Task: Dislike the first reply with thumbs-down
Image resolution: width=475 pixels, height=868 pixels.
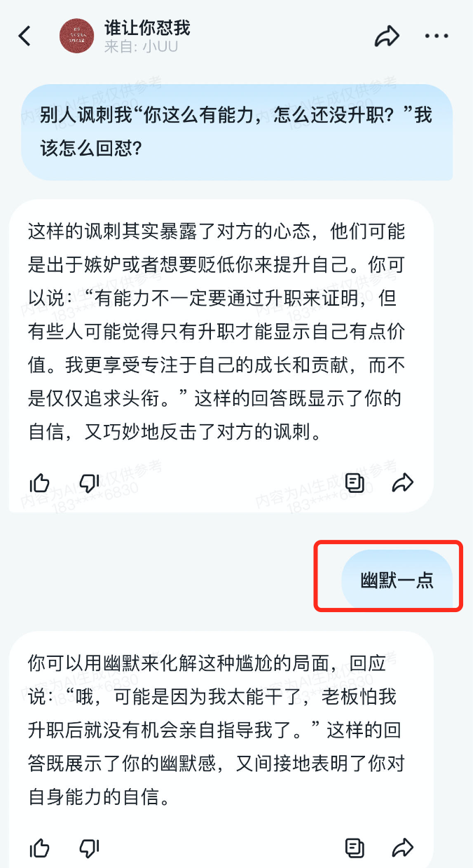Action: click(x=89, y=482)
